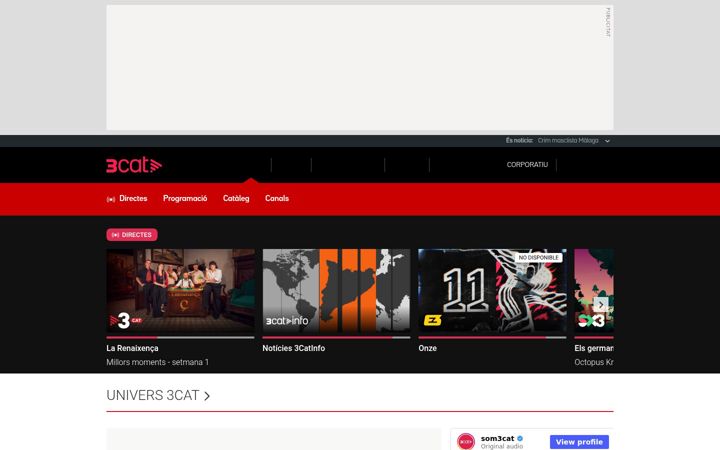Screen dimensions: 720x450
Task: Open the Programació menu item
Action: [185, 198]
